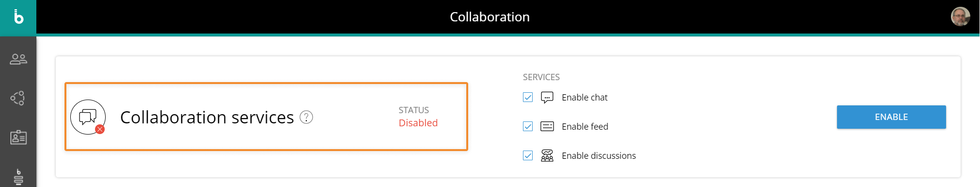Open the stacked 'b' sidebar icon
The image size is (980, 187).
pos(18,177)
